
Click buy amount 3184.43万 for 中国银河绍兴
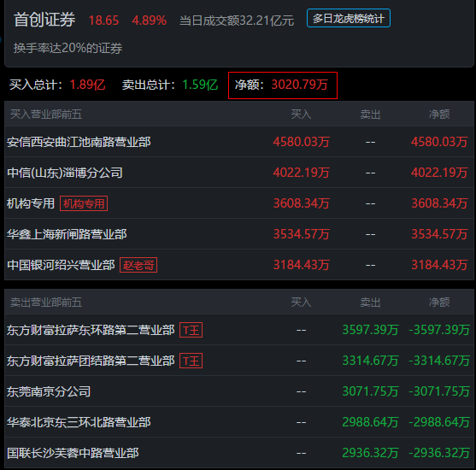pyautogui.click(x=301, y=265)
